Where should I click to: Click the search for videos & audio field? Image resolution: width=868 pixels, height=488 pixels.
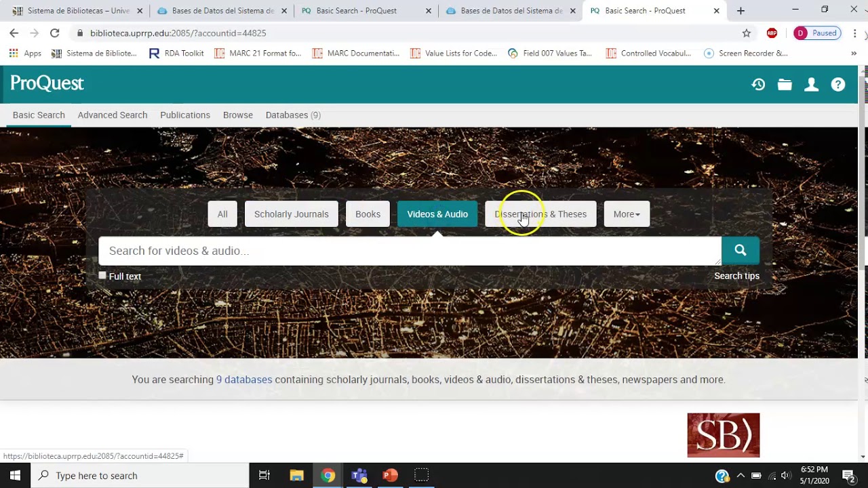[x=410, y=251]
